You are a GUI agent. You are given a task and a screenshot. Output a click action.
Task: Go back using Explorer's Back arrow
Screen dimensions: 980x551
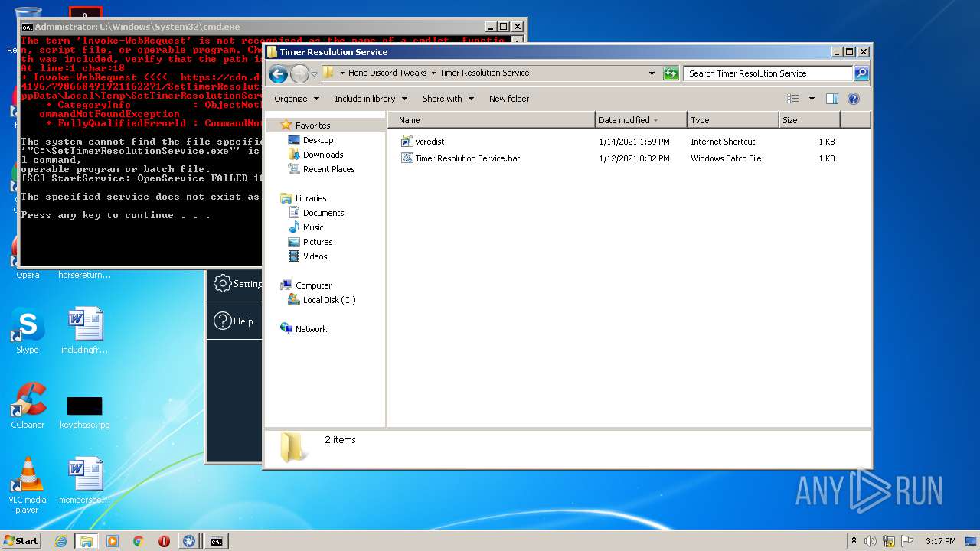(278, 73)
